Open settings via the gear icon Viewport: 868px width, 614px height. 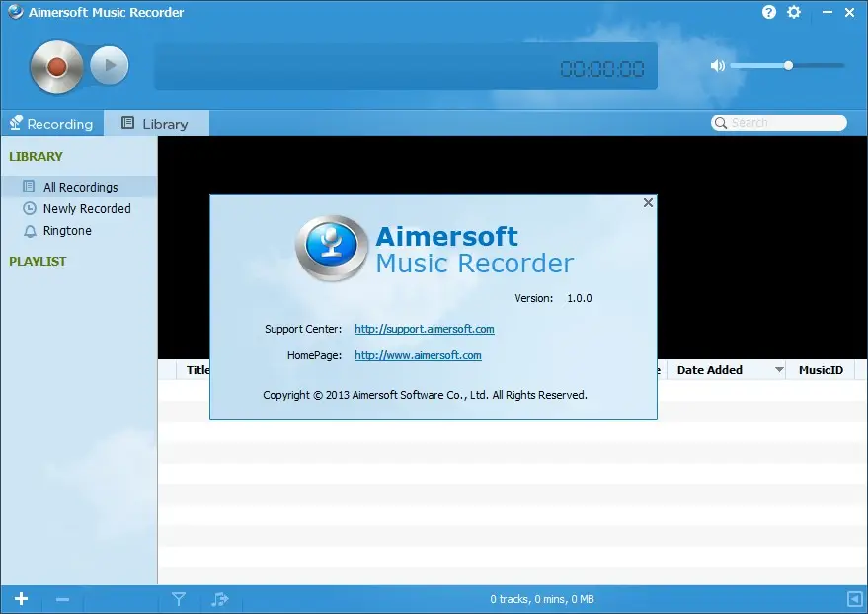pyautogui.click(x=794, y=12)
